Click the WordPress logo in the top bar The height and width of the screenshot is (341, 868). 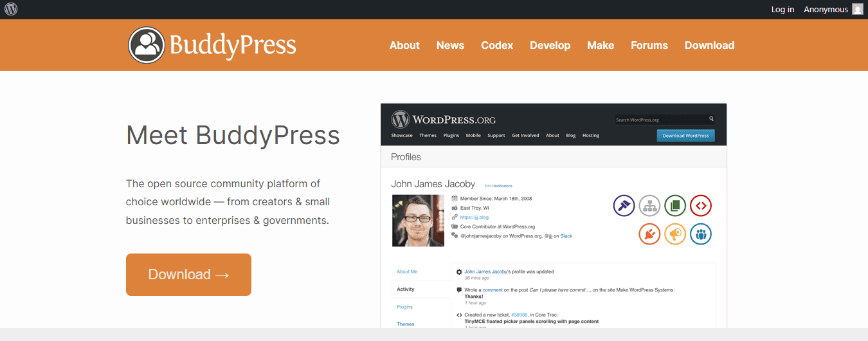(11, 9)
